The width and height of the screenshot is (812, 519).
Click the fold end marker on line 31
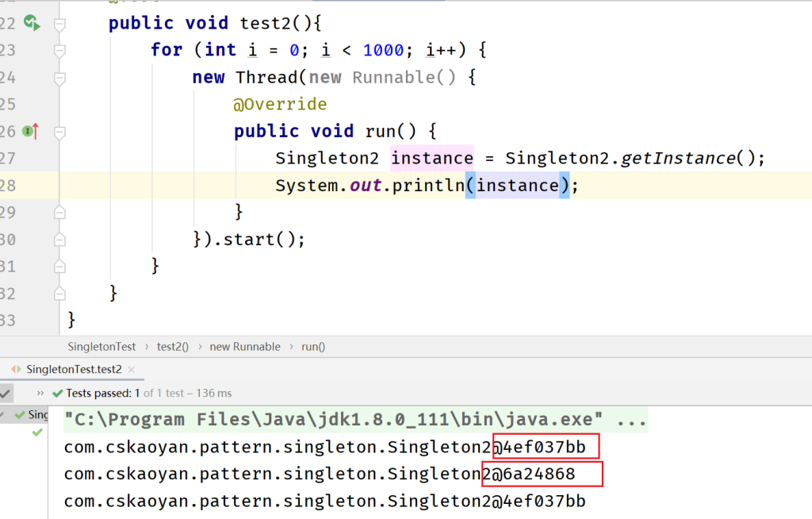coord(59,267)
